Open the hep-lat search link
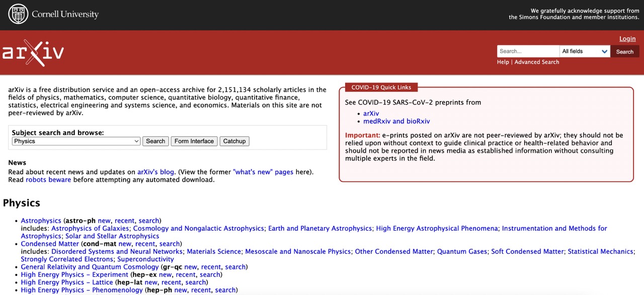Screen dimensions: 644x295 tap(196, 282)
